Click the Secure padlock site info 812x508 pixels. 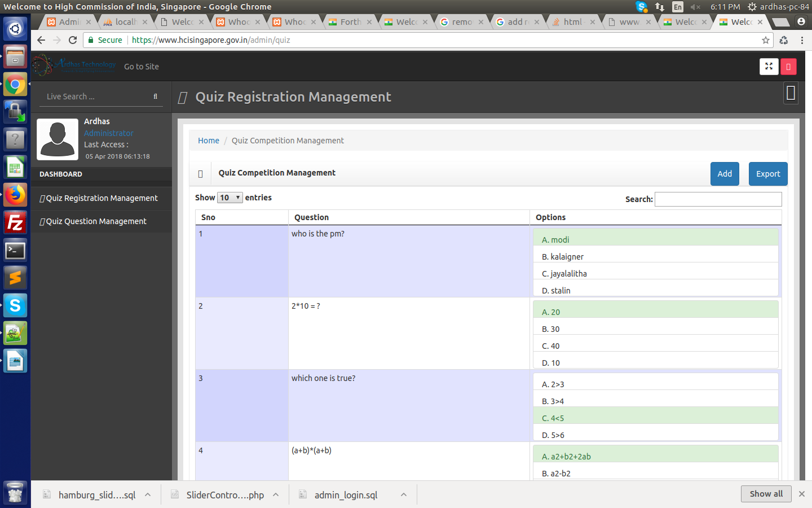click(105, 40)
